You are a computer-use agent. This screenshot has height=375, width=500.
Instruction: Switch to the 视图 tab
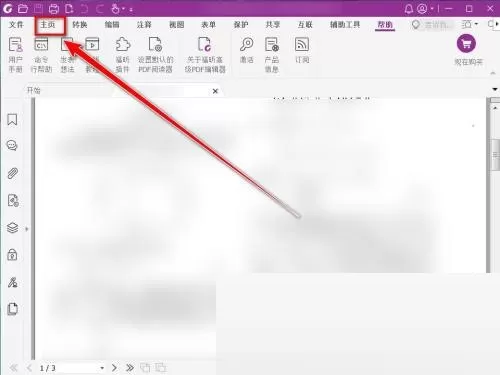pyautogui.click(x=176, y=25)
